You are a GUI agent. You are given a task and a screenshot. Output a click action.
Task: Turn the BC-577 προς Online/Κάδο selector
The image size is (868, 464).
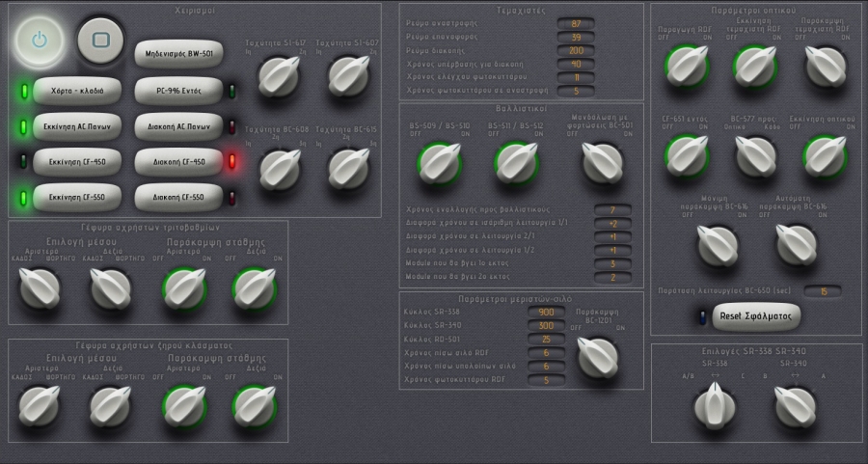tap(757, 154)
